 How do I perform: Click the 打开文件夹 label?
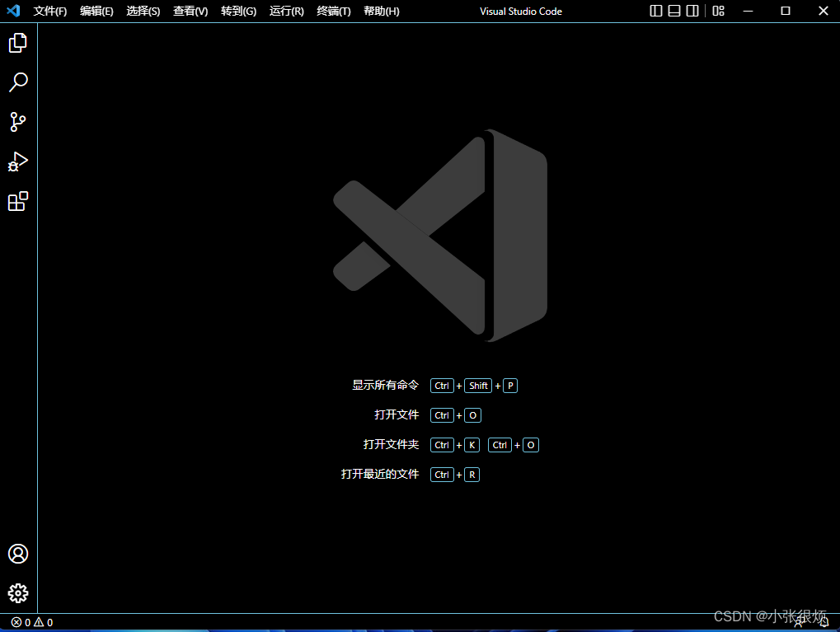coord(391,445)
